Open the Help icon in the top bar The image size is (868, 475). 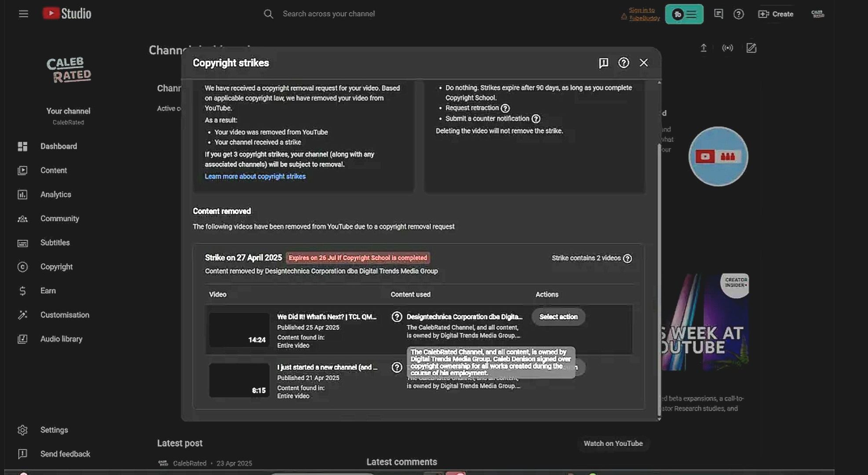click(x=738, y=14)
